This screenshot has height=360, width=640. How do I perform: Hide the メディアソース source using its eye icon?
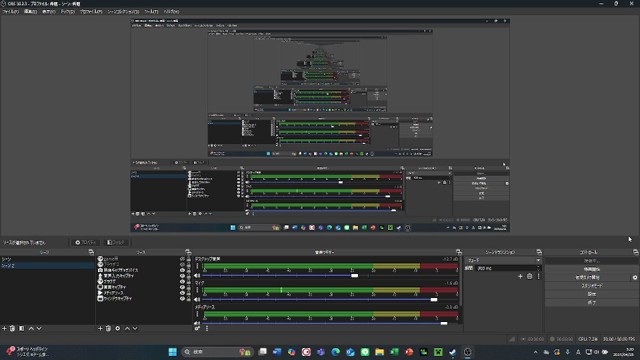coord(182,293)
